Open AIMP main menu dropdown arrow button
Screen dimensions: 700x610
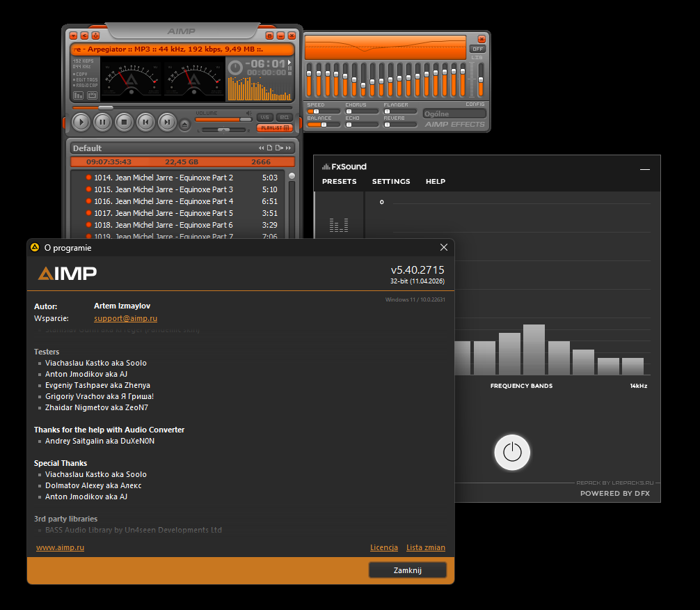[73, 36]
